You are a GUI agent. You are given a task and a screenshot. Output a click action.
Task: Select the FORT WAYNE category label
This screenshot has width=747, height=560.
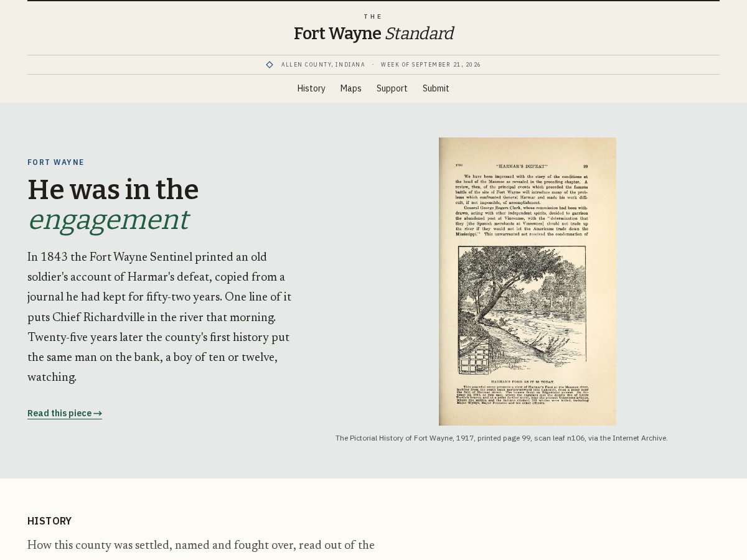click(x=56, y=162)
